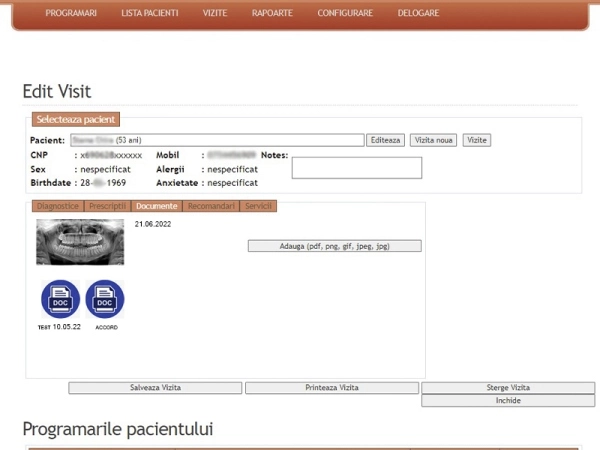
Task: Click the CNP value
Action: point(111,155)
